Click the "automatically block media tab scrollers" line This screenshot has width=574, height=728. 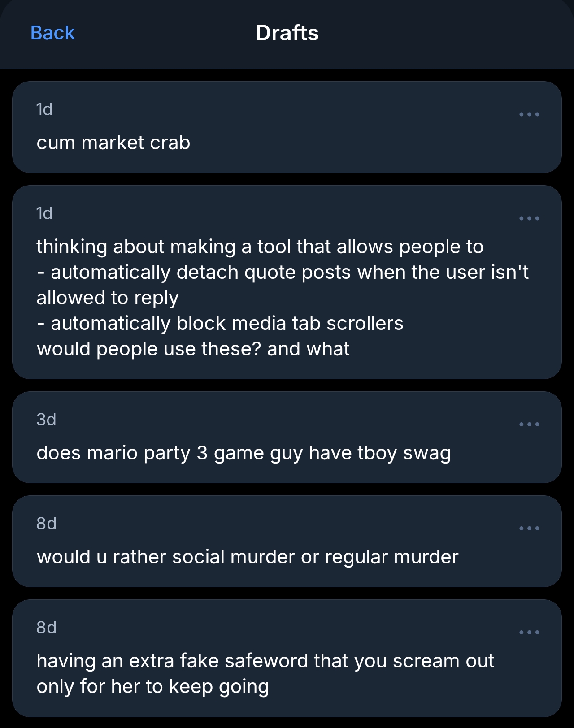click(226, 324)
